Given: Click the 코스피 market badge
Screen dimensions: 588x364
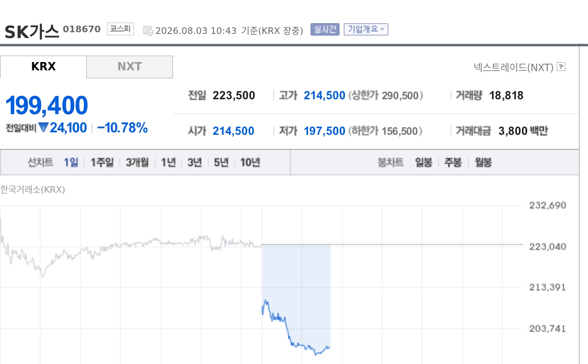Looking at the screenshot, I should click(120, 29).
